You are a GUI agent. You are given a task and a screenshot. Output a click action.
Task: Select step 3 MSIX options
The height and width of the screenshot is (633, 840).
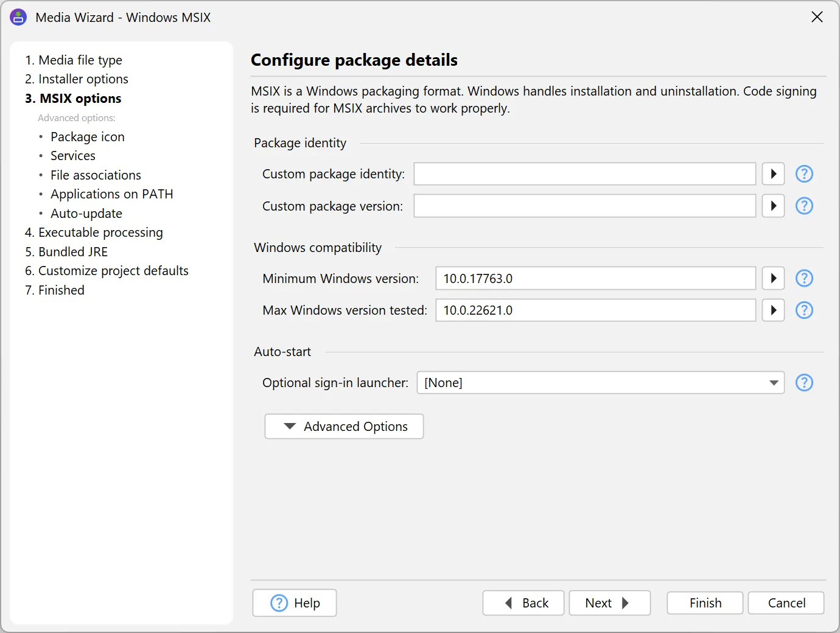73,99
